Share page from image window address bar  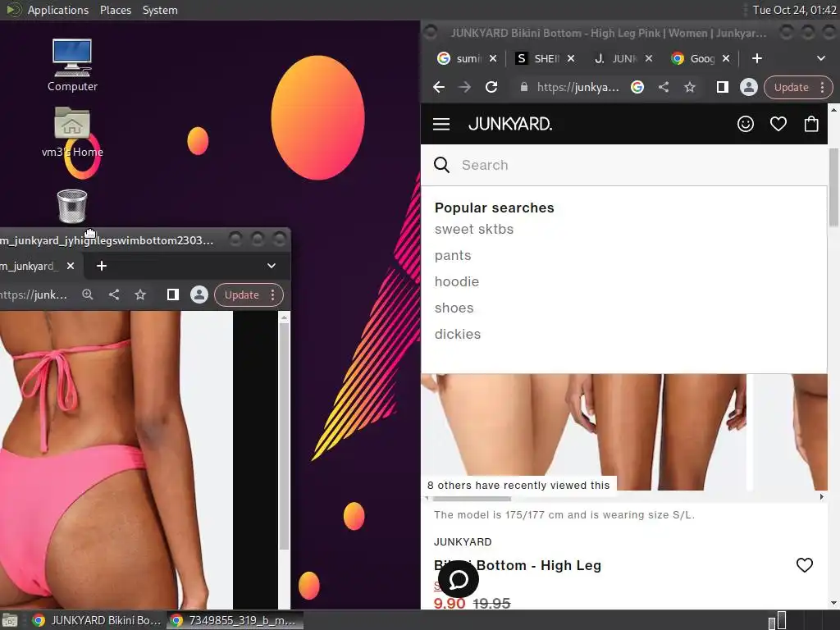point(113,294)
